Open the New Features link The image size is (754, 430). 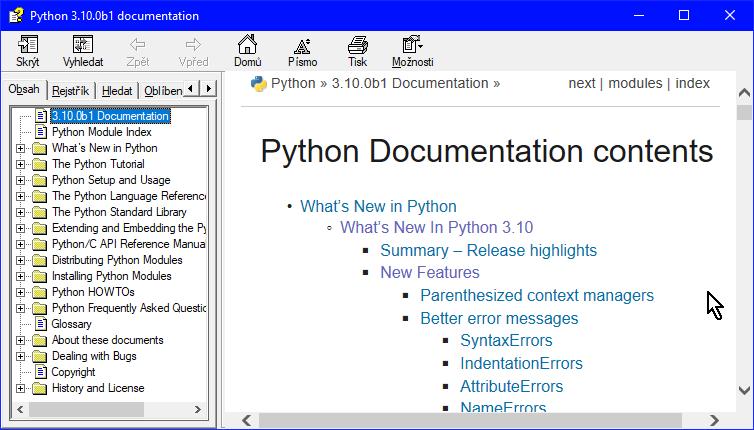(430, 273)
